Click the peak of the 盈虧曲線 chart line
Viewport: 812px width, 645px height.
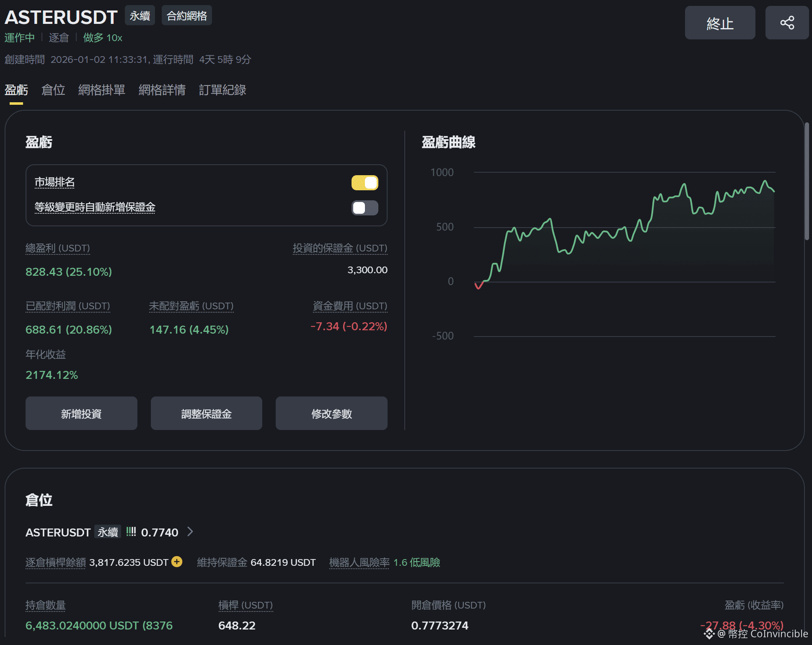pos(765,181)
